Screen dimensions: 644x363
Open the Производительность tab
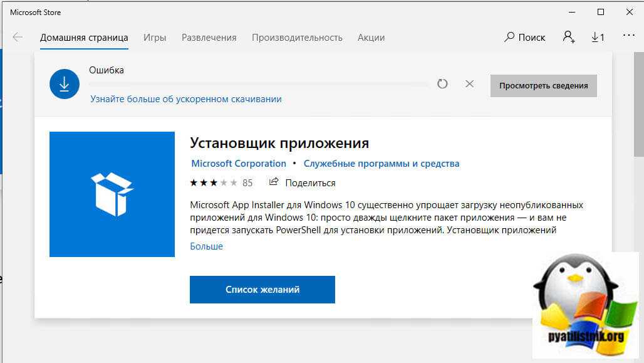pos(297,38)
